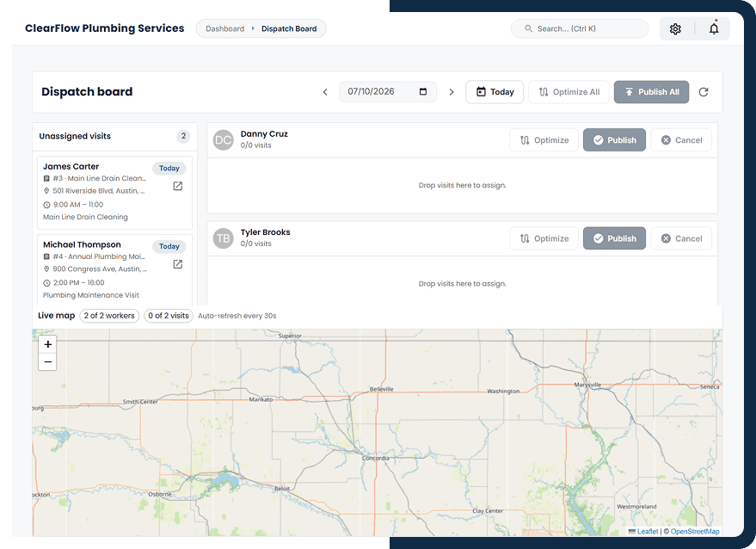Publish Tyler Brooks's schedule
The height and width of the screenshot is (549, 756).
[614, 238]
